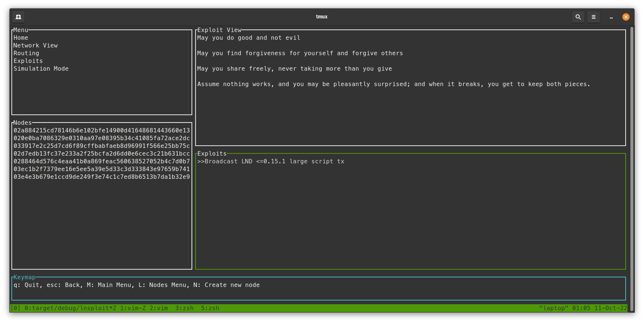Click 'May you do good and not evil' line
This screenshot has height=323, width=644.
(x=249, y=38)
